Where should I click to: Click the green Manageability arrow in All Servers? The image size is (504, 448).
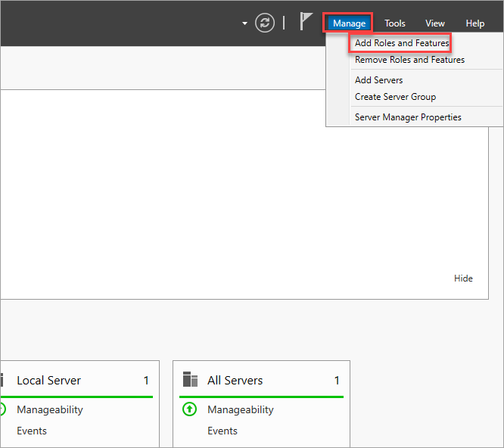click(x=189, y=409)
